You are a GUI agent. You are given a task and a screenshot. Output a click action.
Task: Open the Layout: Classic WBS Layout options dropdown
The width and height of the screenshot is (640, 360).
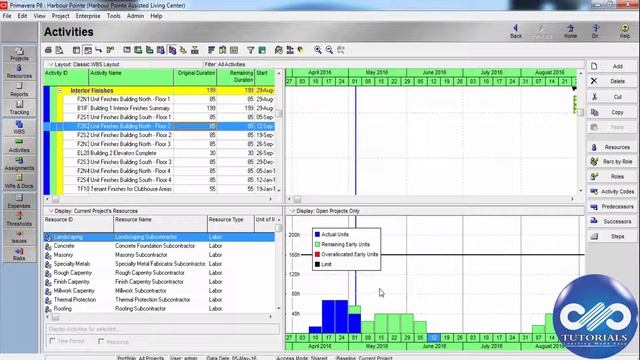click(51, 64)
